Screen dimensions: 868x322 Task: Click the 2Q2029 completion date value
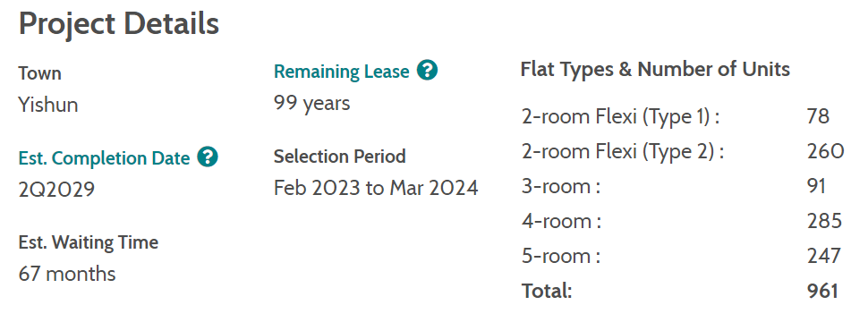(x=56, y=190)
